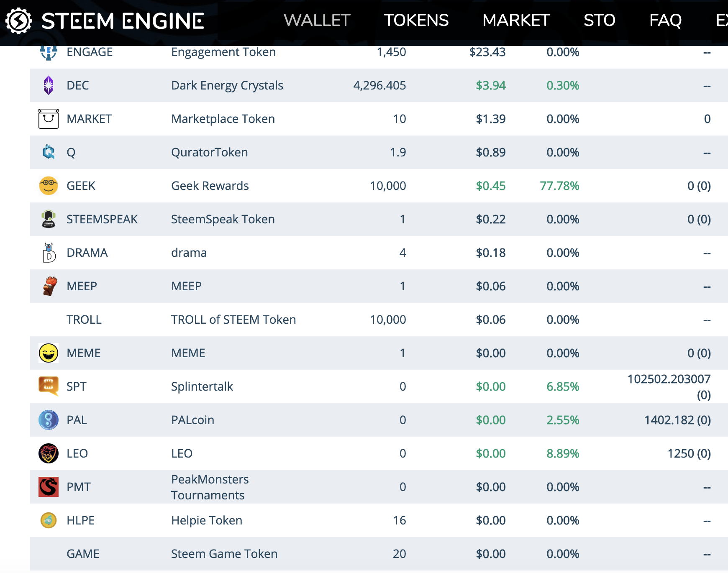
Task: Click the Steem Game Token name
Action: 224,554
